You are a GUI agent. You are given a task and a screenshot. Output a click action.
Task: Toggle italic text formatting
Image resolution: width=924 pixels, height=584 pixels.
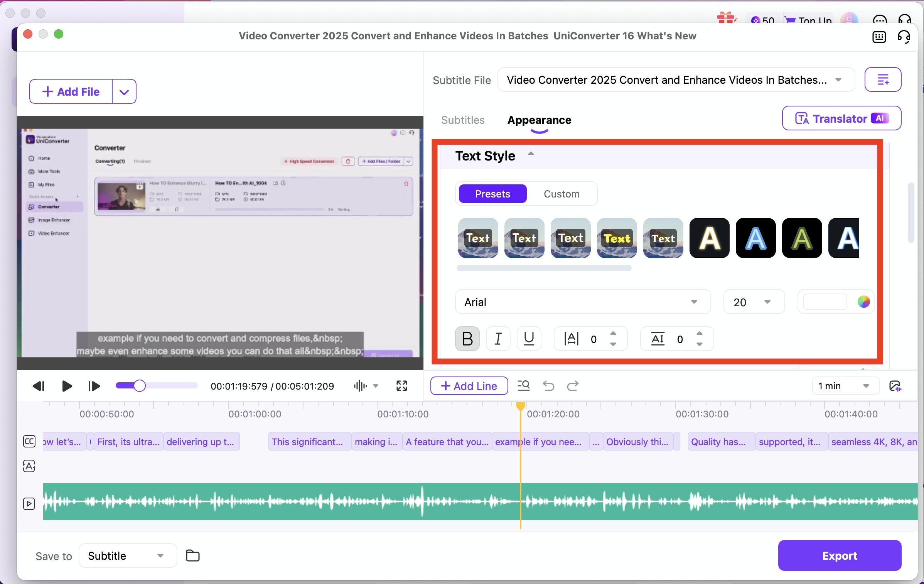(x=498, y=339)
